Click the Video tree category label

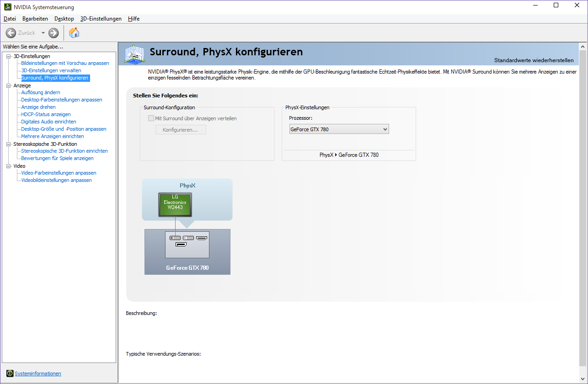click(19, 166)
